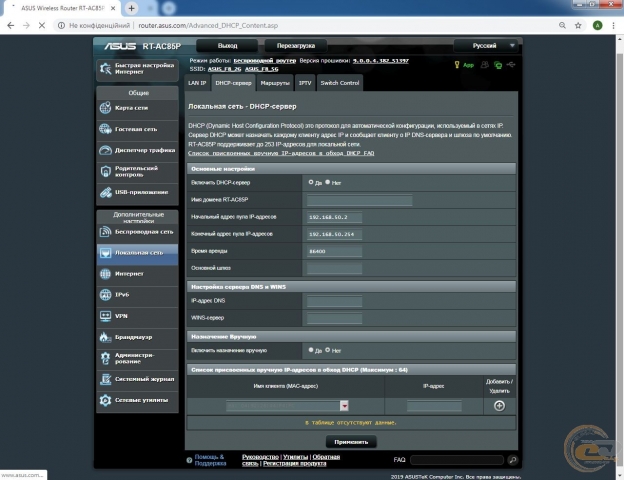Screen dimensions: 624x480
Task: Click the Перезагрузка reboot button
Action: pyautogui.click(x=296, y=46)
